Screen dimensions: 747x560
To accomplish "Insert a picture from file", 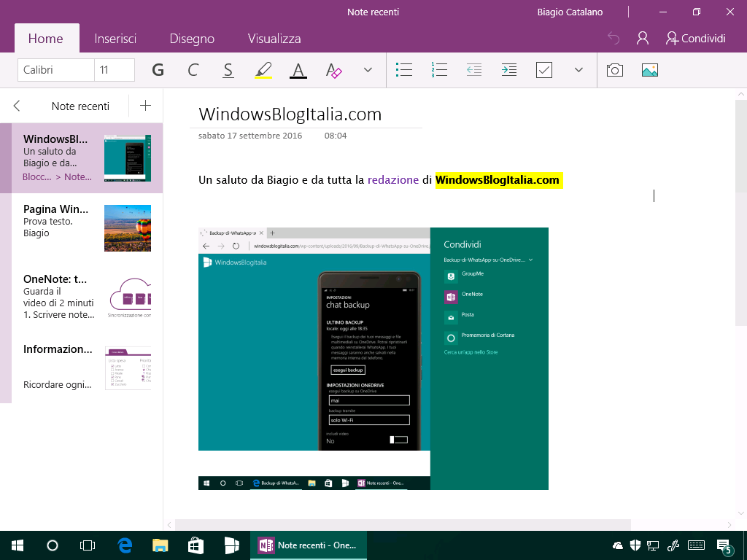I will tap(650, 71).
